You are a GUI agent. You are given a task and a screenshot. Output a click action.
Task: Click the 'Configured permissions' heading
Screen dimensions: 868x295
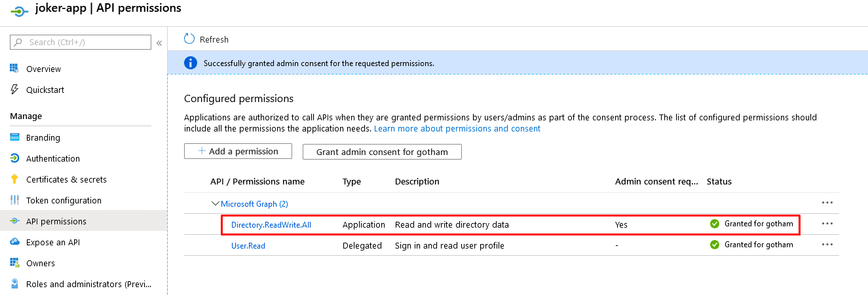click(238, 99)
